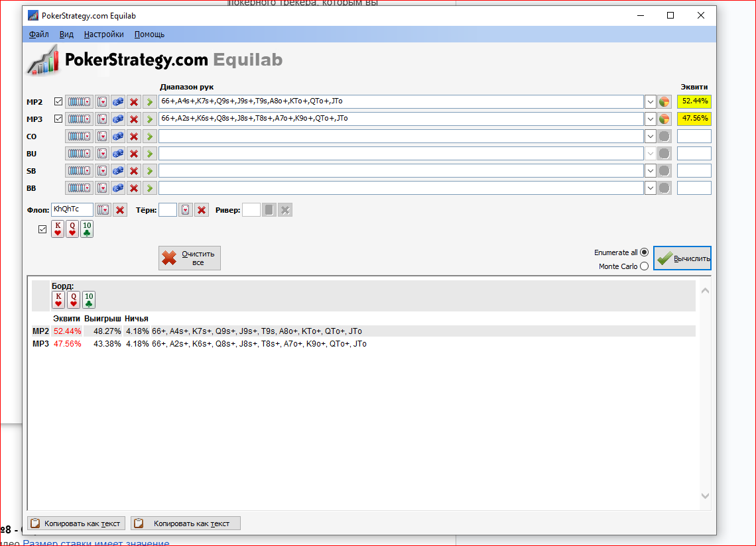Randomize CO hand with dice icon
The width and height of the screenshot is (756, 546).
(x=118, y=136)
